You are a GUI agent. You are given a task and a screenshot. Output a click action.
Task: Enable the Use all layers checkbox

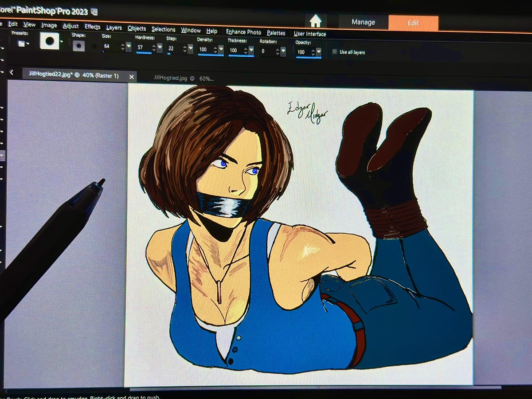click(335, 52)
